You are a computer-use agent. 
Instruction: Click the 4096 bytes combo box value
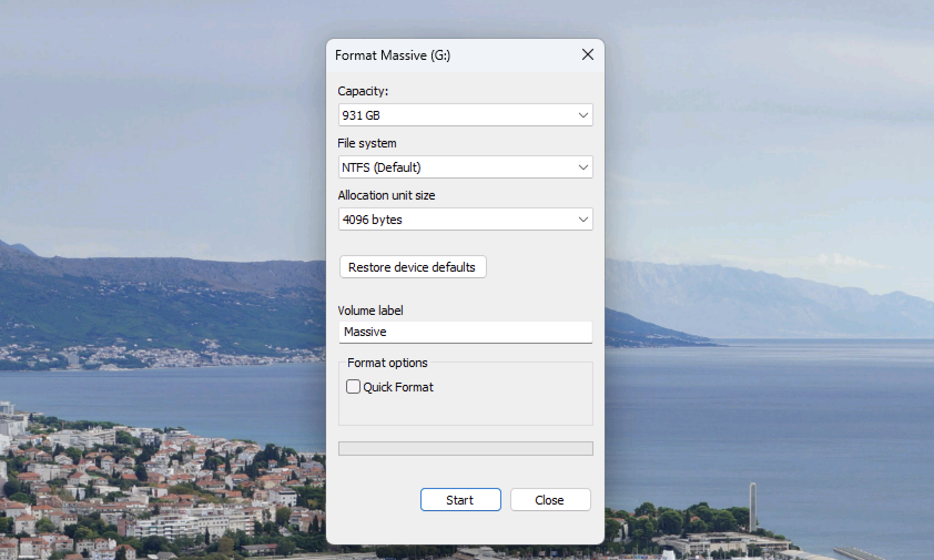[x=372, y=220]
